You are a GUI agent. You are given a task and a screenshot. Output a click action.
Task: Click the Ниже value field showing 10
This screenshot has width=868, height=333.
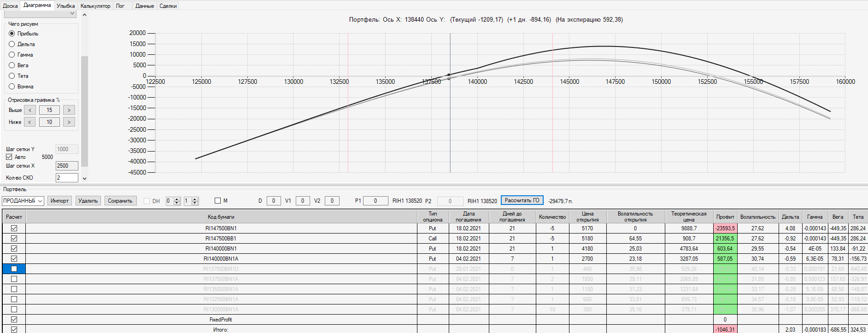pyautogui.click(x=49, y=122)
